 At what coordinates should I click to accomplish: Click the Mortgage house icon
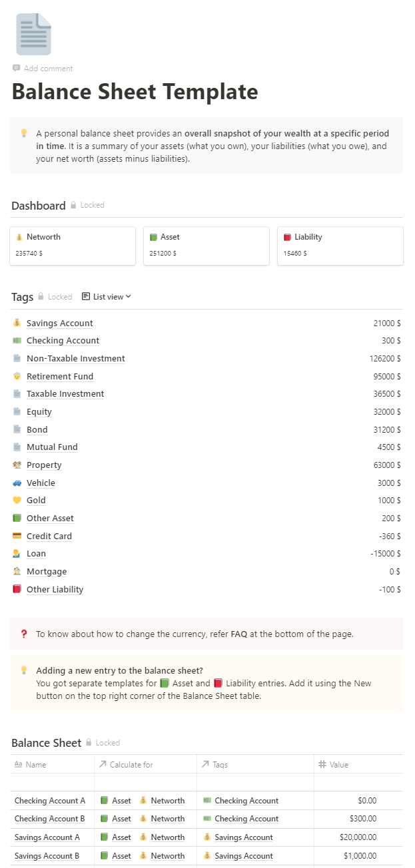click(17, 572)
